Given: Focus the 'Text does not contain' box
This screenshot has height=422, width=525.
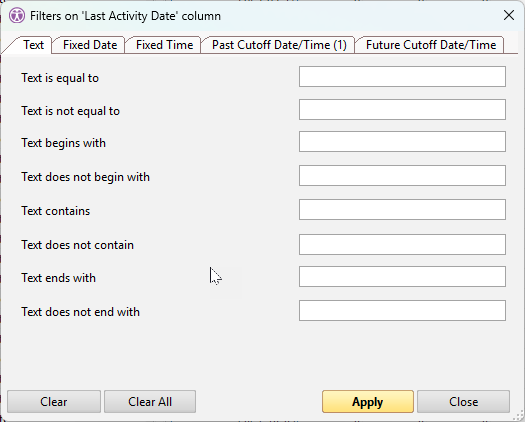Looking at the screenshot, I should [x=402, y=244].
